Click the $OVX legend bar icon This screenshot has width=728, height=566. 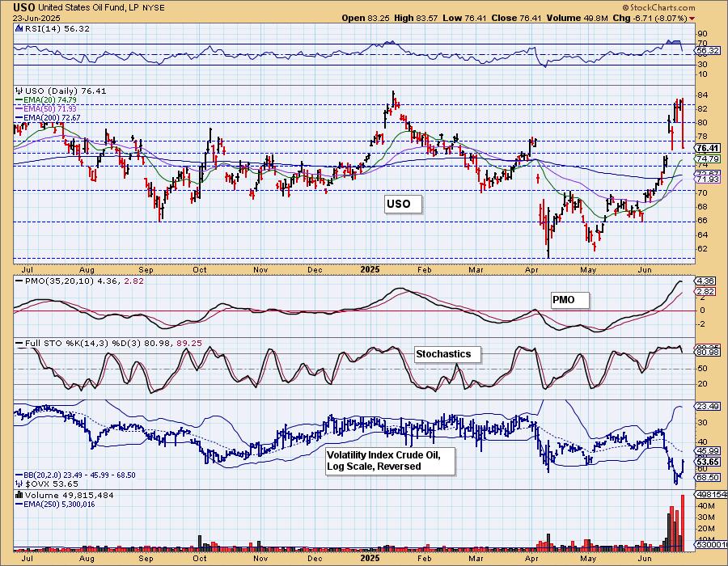(19, 484)
